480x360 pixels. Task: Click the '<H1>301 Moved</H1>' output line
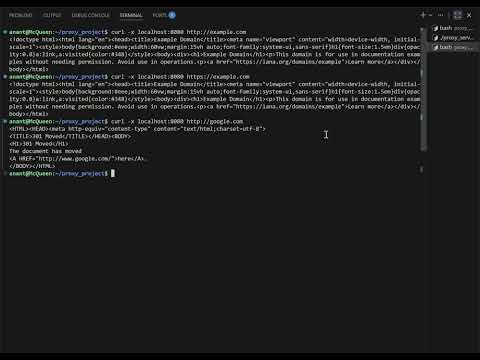pos(39,144)
